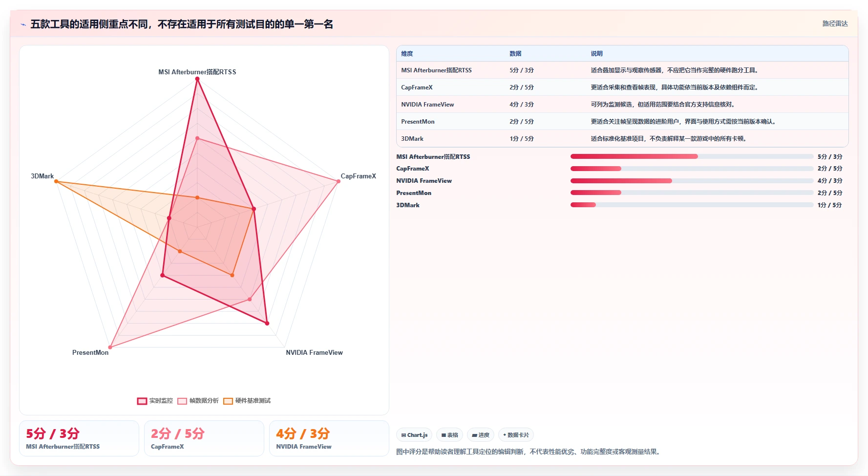This screenshot has width=868, height=476.
Task: Click the 1分 / 5分 table cell
Action: pos(522,139)
